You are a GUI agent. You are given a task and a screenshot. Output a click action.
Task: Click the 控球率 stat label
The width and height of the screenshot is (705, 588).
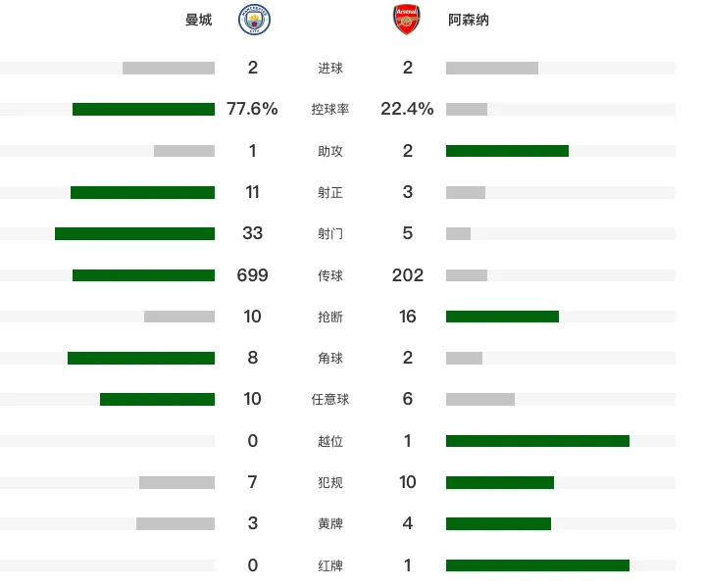pyautogui.click(x=330, y=109)
